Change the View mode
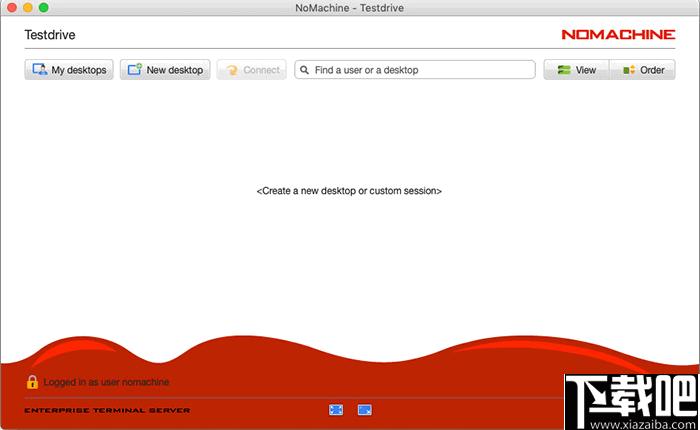 tap(576, 70)
